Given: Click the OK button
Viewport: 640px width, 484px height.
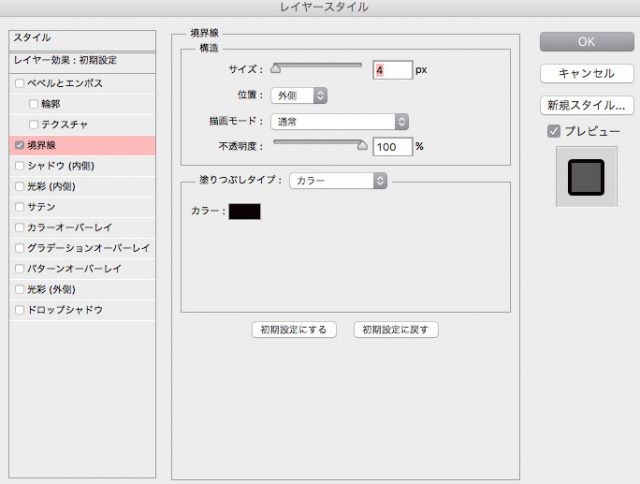Looking at the screenshot, I should [x=586, y=41].
